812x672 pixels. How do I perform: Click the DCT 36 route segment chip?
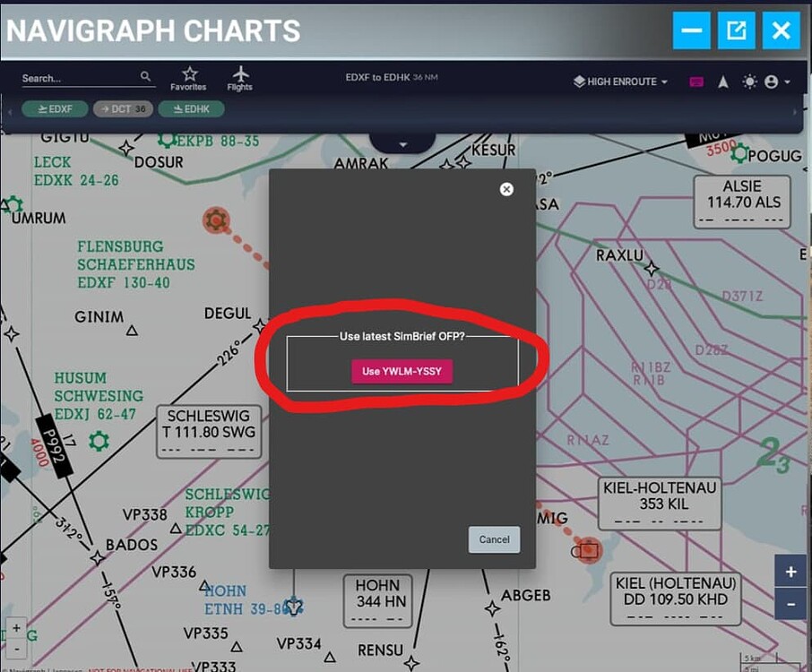(x=123, y=108)
